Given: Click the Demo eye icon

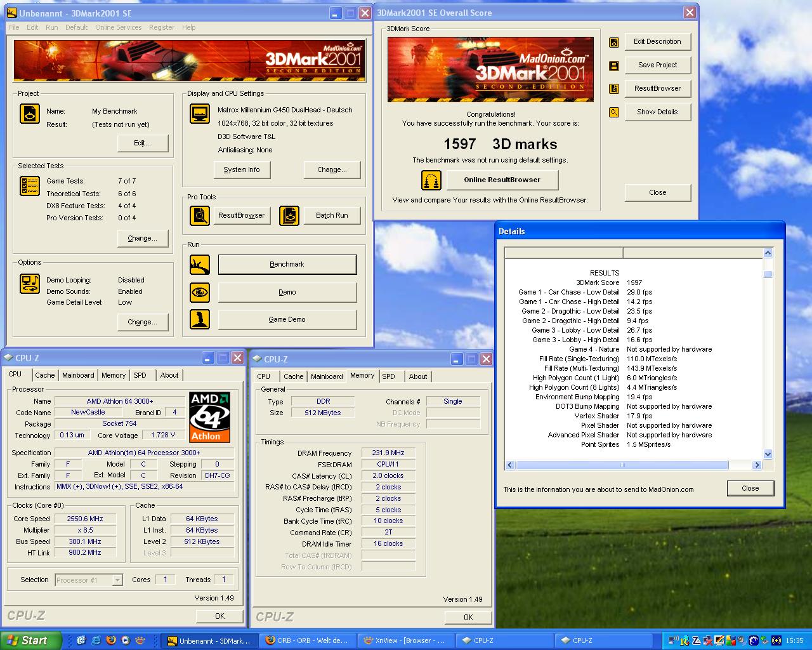Looking at the screenshot, I should click(x=200, y=293).
